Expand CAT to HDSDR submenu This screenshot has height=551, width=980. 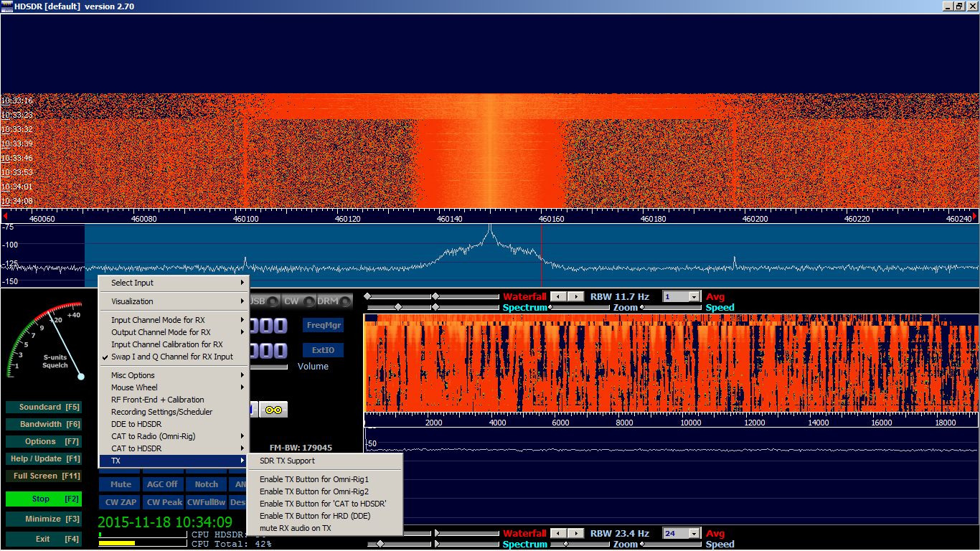click(172, 448)
